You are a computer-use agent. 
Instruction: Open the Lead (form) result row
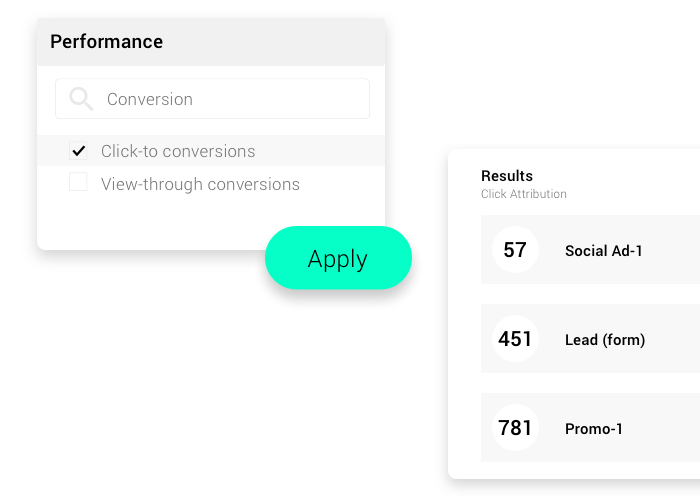590,338
